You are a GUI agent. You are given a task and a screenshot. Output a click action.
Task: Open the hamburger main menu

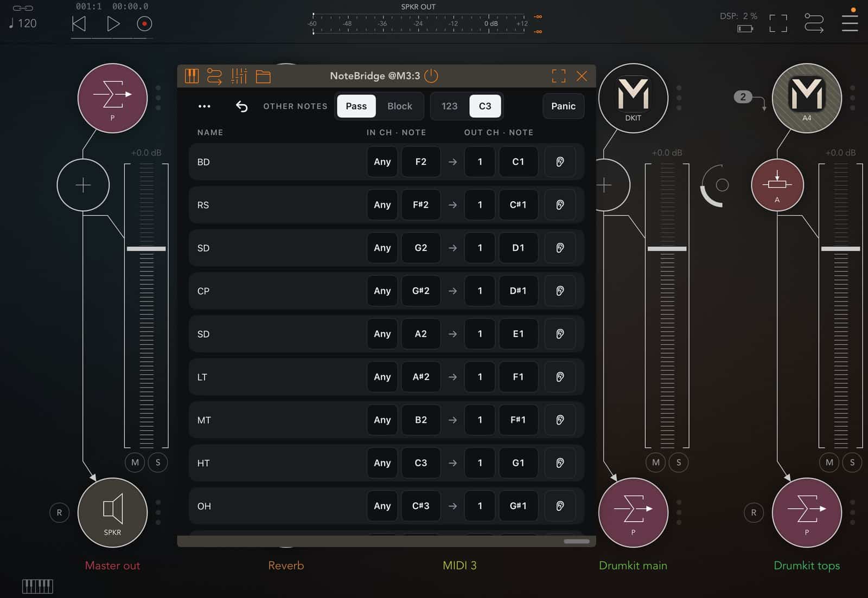(850, 23)
